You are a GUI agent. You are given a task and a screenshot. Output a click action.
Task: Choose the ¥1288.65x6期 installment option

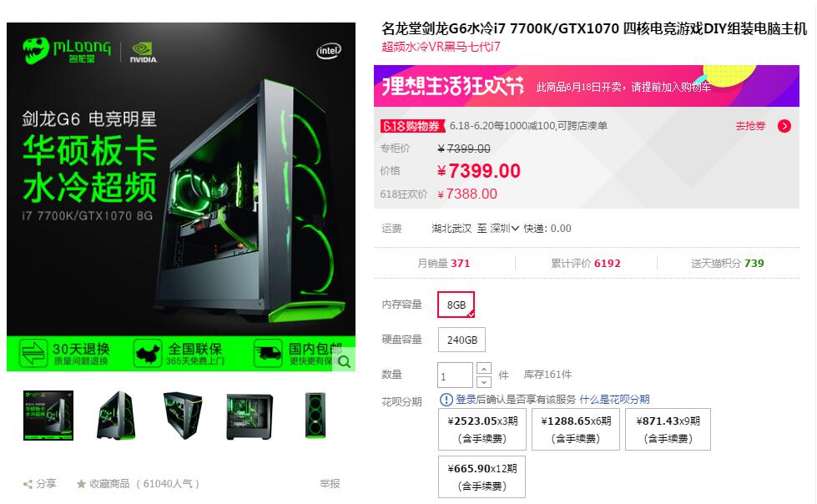tap(576, 429)
